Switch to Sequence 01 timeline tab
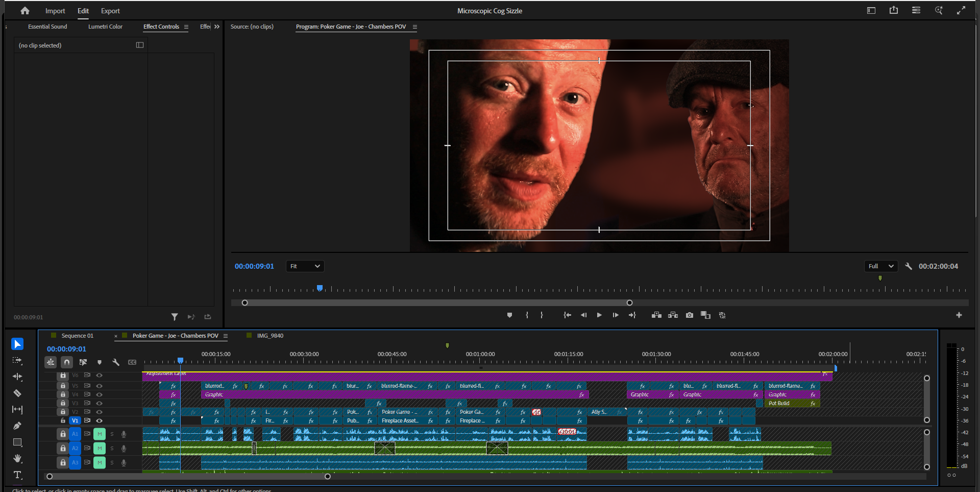The height and width of the screenshot is (492, 980). click(x=77, y=336)
